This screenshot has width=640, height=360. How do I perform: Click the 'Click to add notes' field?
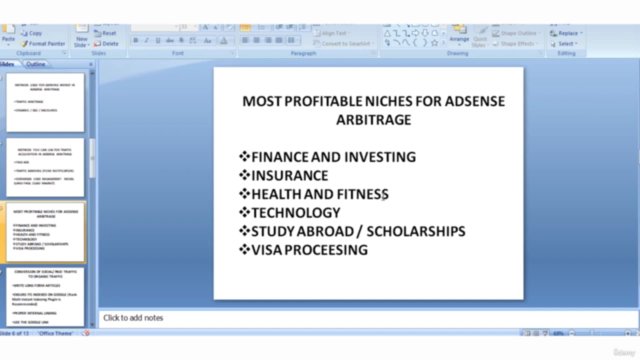(x=368, y=318)
